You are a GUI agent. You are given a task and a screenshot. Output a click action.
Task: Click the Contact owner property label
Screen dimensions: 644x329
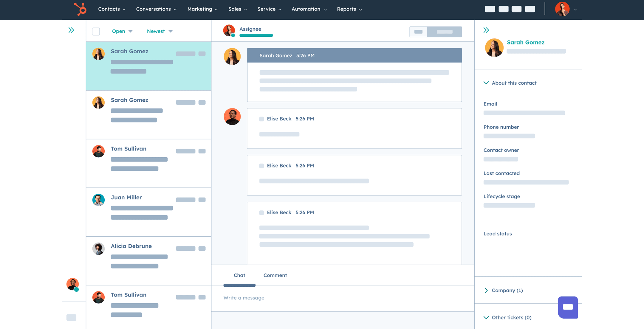click(x=501, y=150)
